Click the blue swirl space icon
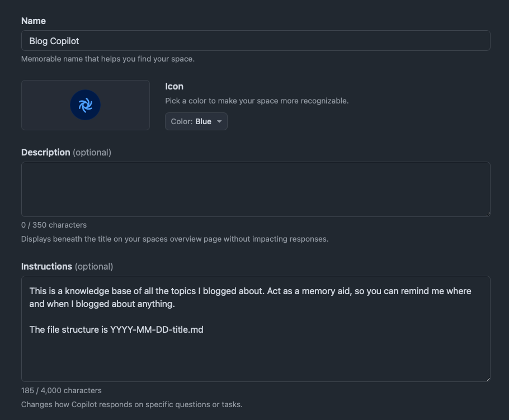509x420 pixels. pos(86,105)
